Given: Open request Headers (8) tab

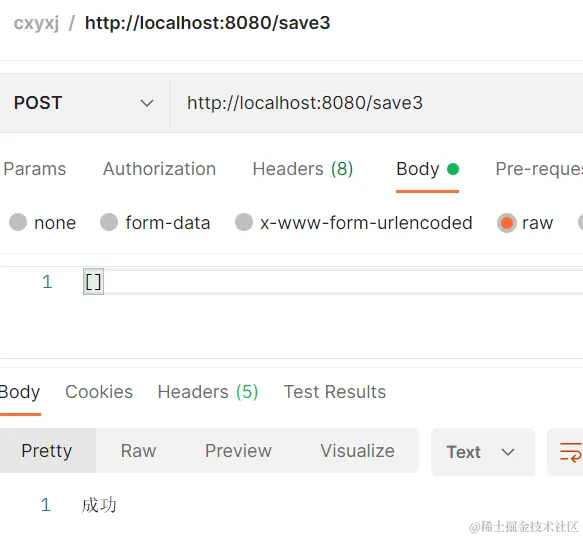Looking at the screenshot, I should (303, 169).
